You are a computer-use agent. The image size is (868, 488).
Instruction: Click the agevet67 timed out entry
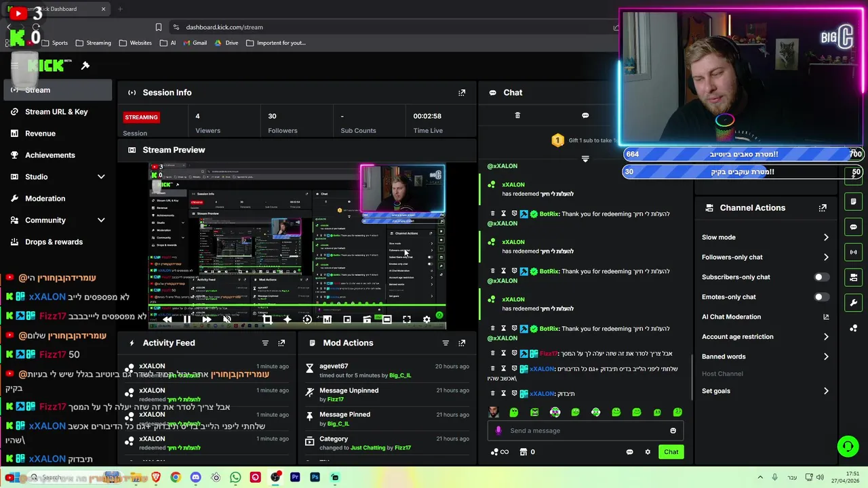pos(387,370)
